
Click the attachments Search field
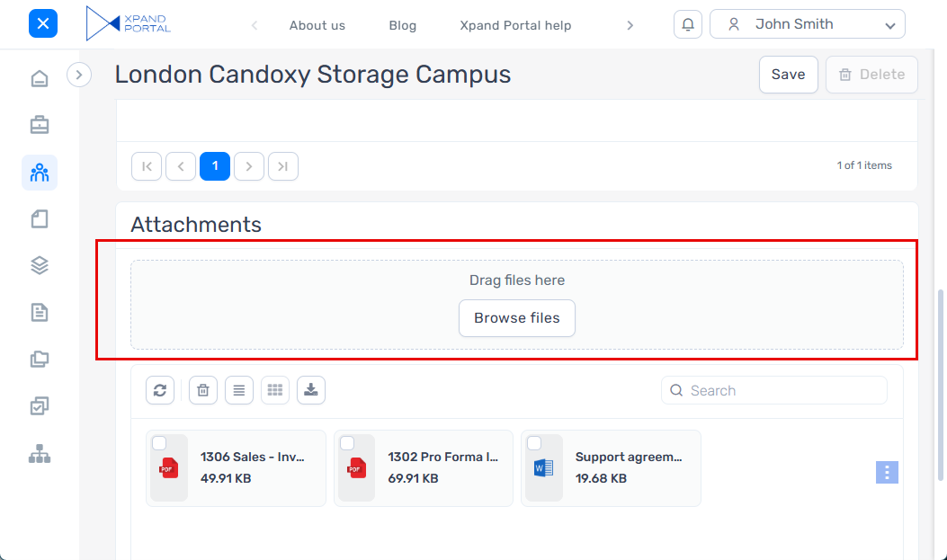click(782, 390)
